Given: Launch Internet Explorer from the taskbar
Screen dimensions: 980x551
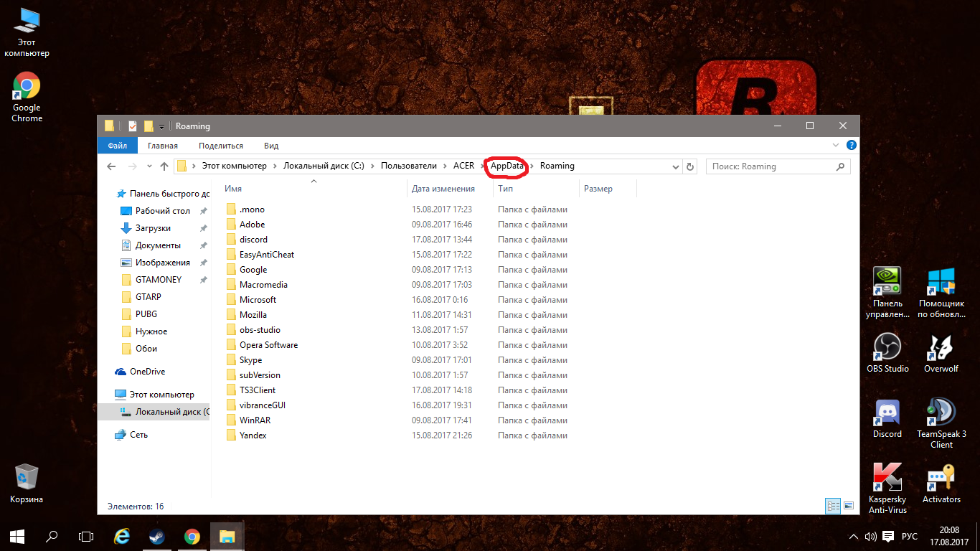Looking at the screenshot, I should [x=122, y=536].
